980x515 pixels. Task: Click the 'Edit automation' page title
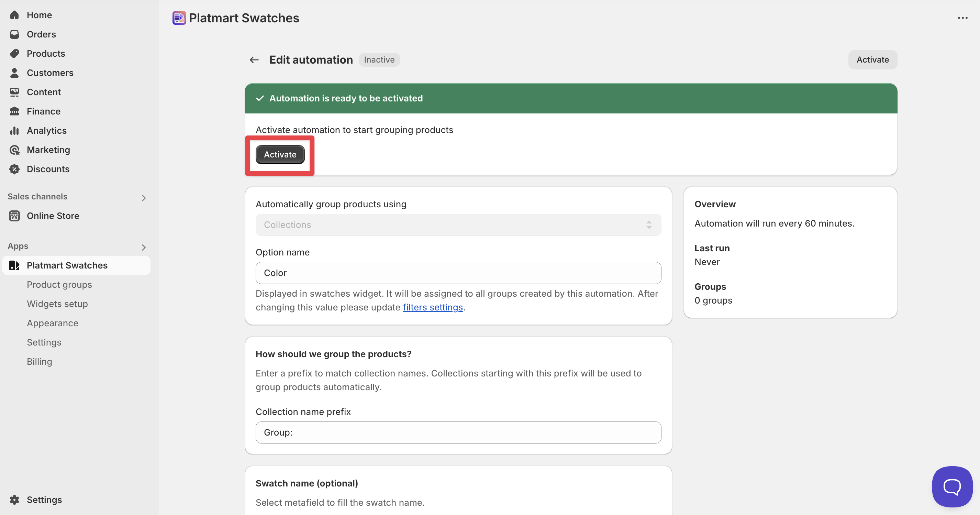pos(311,60)
